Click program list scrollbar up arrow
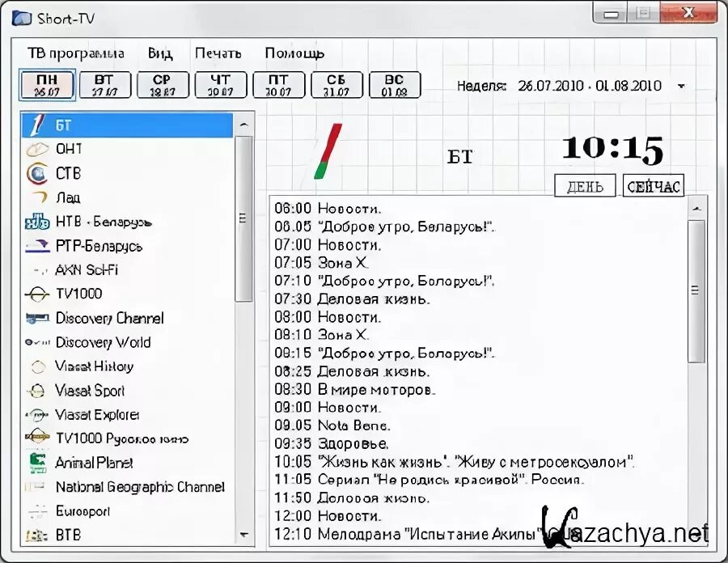The width and height of the screenshot is (728, 563). [x=696, y=209]
